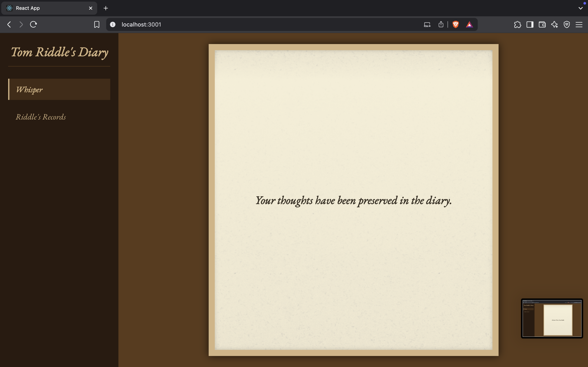
Task: Click the browser forward arrow
Action: click(21, 24)
